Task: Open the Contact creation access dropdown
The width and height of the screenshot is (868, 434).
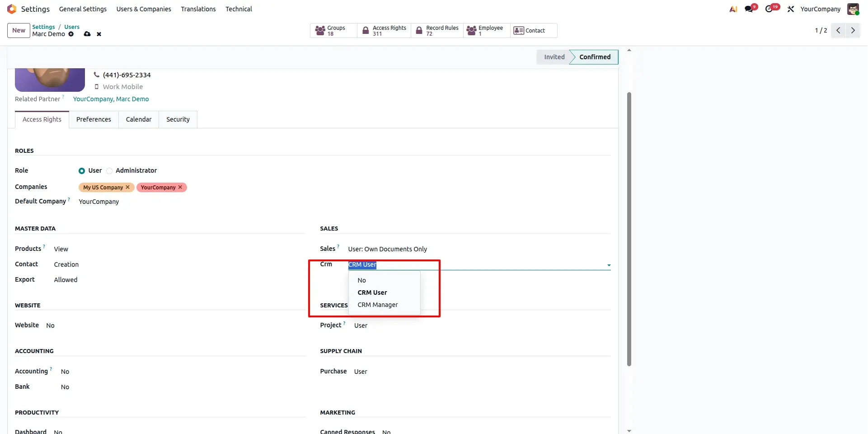Action: (x=179, y=264)
